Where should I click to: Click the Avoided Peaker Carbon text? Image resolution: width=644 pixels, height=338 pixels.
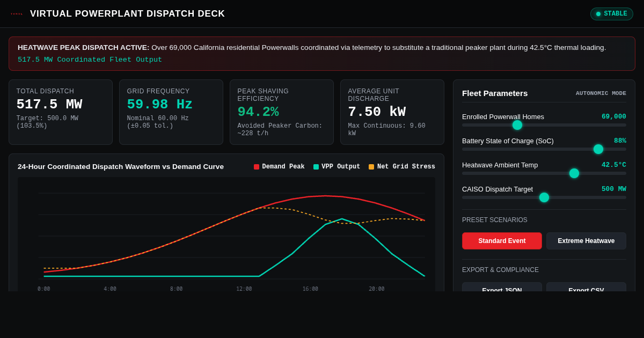[x=280, y=130]
